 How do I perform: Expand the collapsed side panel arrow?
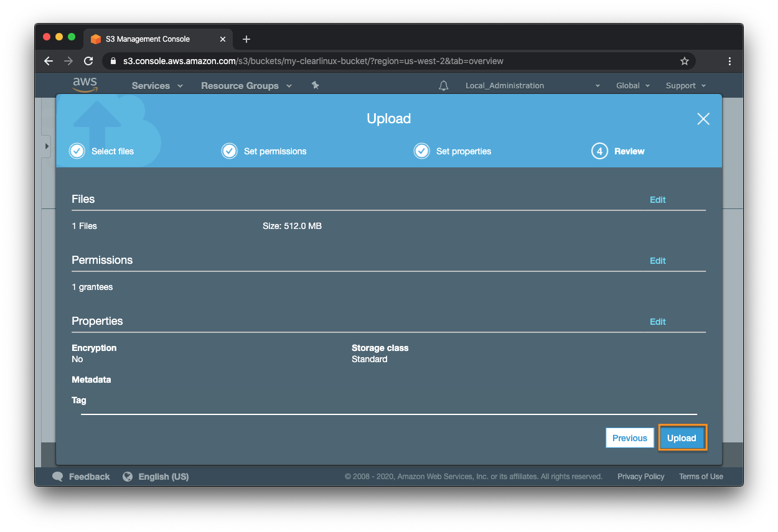click(47, 146)
